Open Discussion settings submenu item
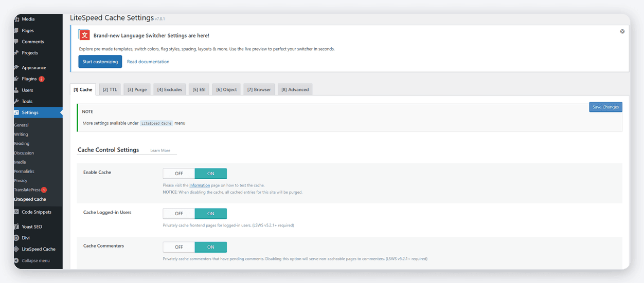The width and height of the screenshot is (644, 283). 24,153
